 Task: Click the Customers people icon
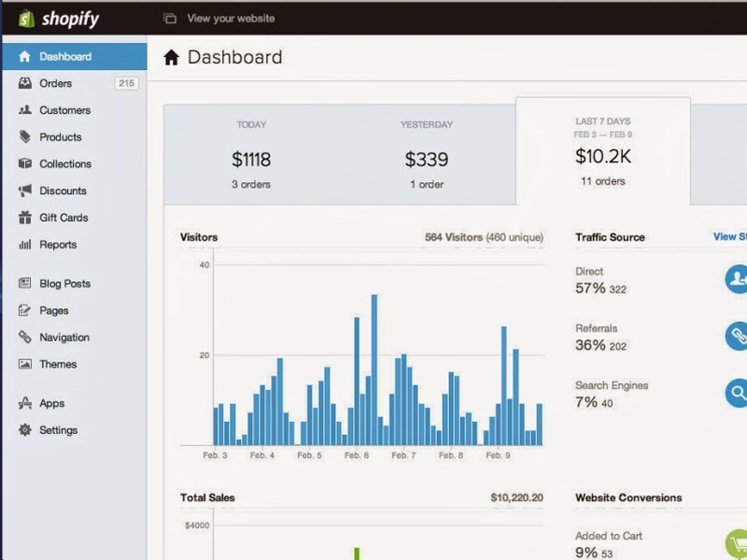(x=25, y=110)
